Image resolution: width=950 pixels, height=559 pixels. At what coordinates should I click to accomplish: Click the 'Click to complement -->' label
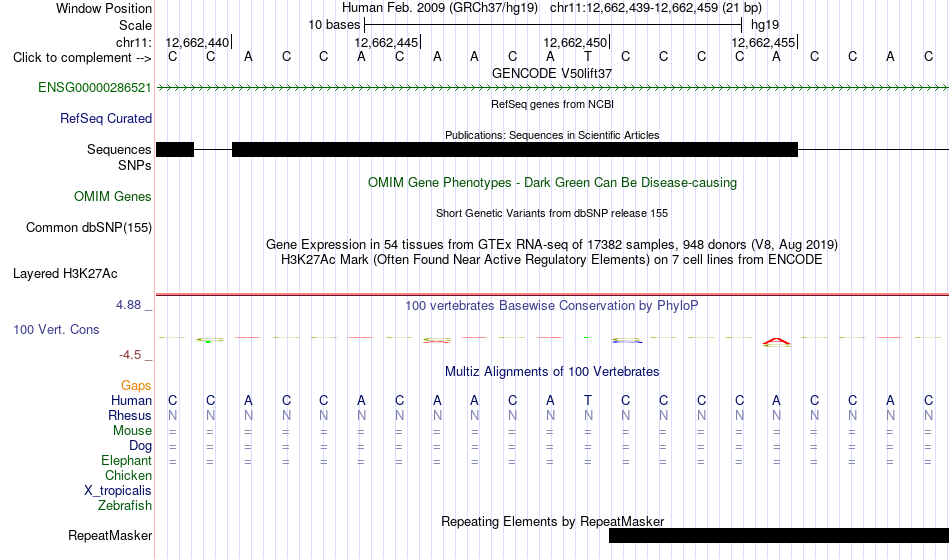82,58
